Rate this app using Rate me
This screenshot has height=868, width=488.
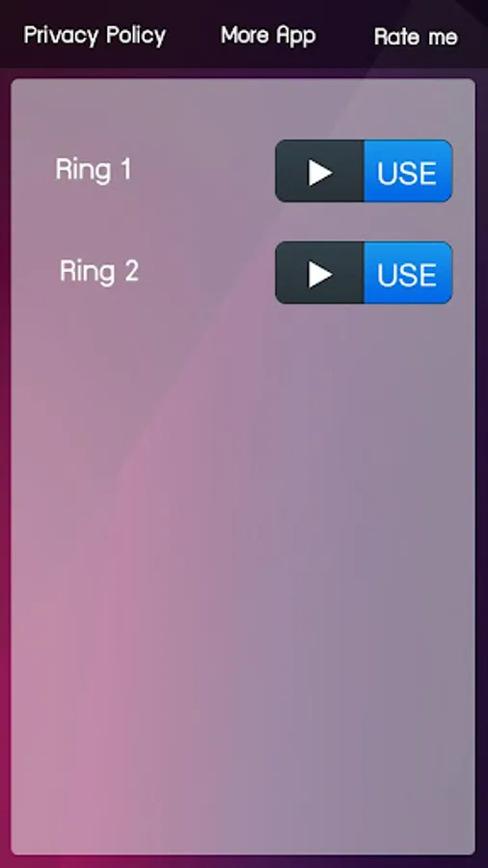click(x=416, y=37)
